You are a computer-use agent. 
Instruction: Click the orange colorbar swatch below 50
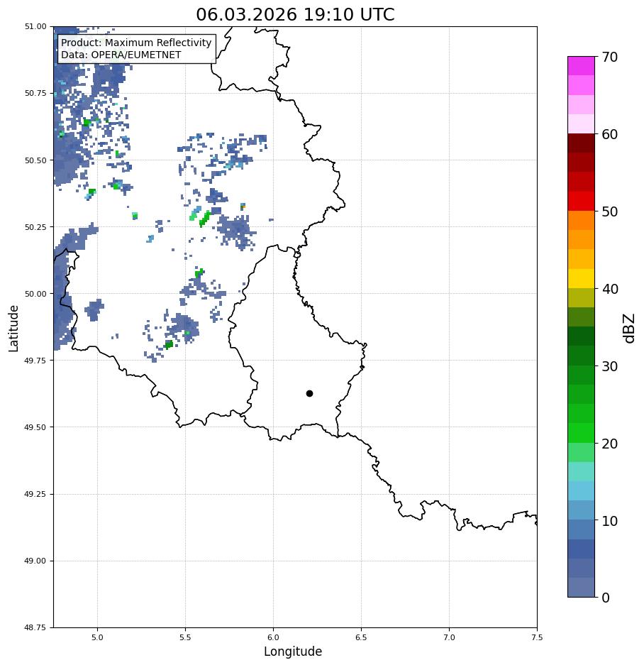tap(582, 221)
